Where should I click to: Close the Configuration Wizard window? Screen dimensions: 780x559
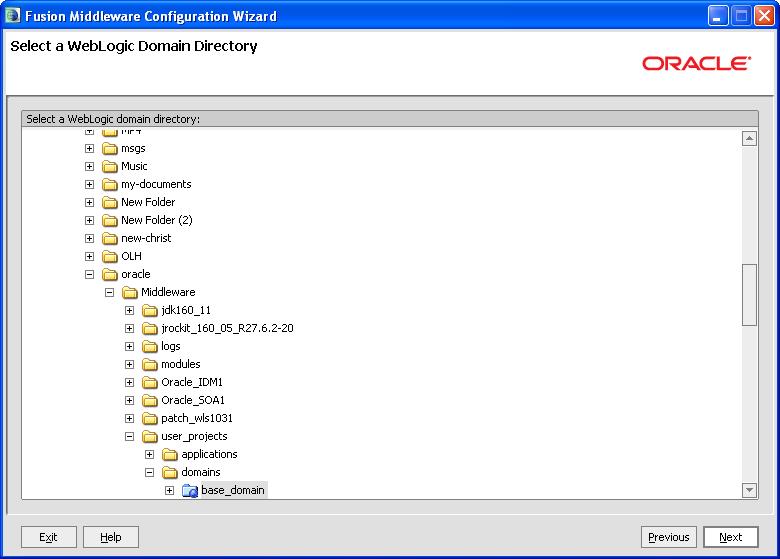coord(764,16)
